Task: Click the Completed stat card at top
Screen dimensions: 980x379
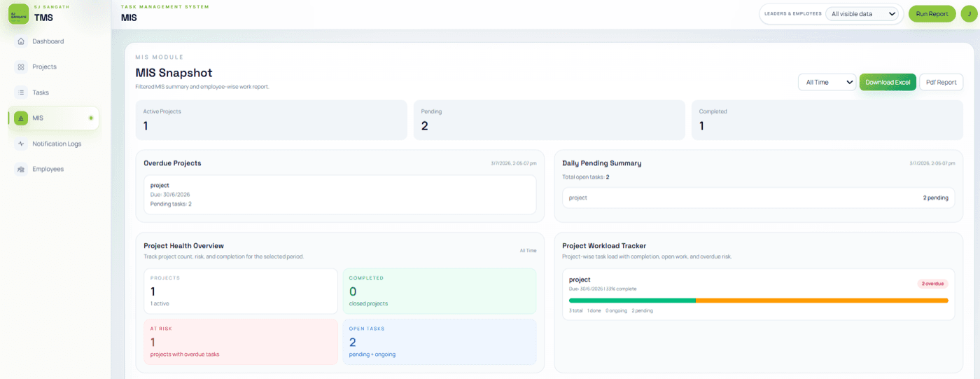Action: pyautogui.click(x=827, y=120)
